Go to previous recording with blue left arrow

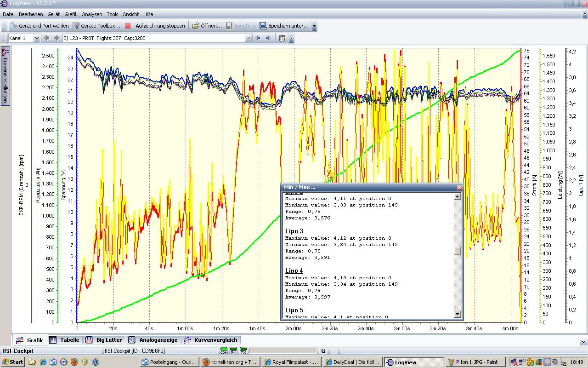(x=258, y=38)
